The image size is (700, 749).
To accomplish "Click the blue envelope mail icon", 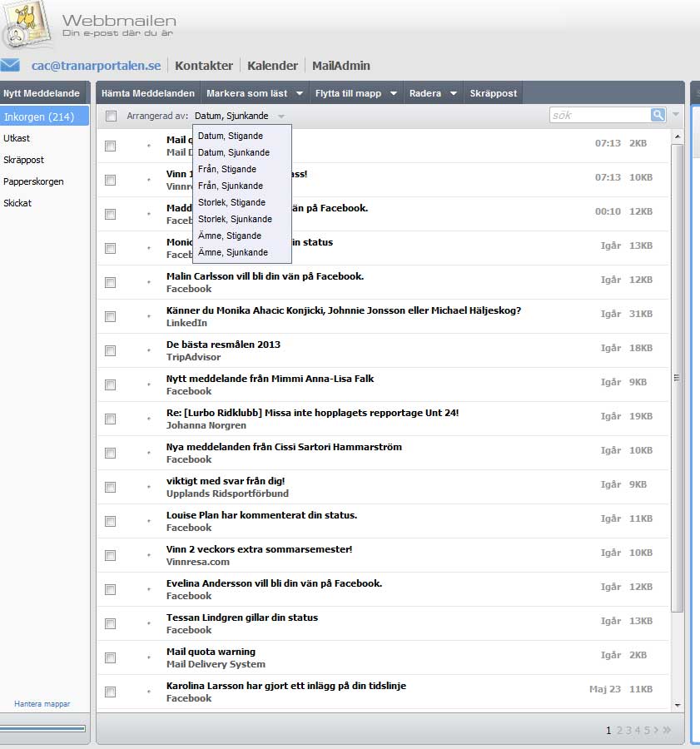I will pyautogui.click(x=10, y=65).
